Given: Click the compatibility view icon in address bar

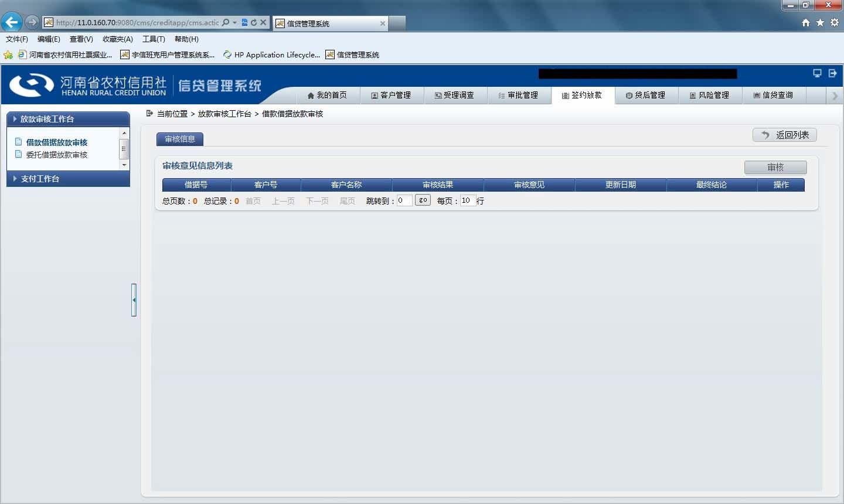Looking at the screenshot, I should [244, 22].
